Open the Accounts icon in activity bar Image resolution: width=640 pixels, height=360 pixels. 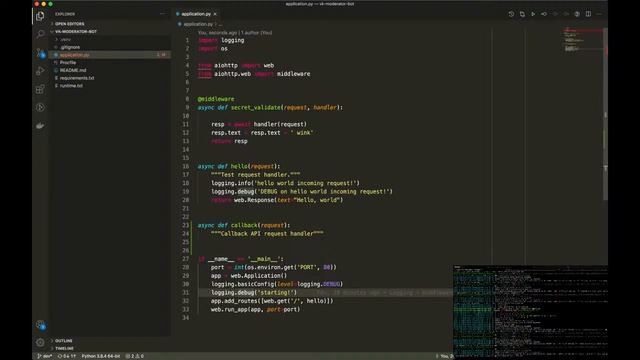[40, 325]
